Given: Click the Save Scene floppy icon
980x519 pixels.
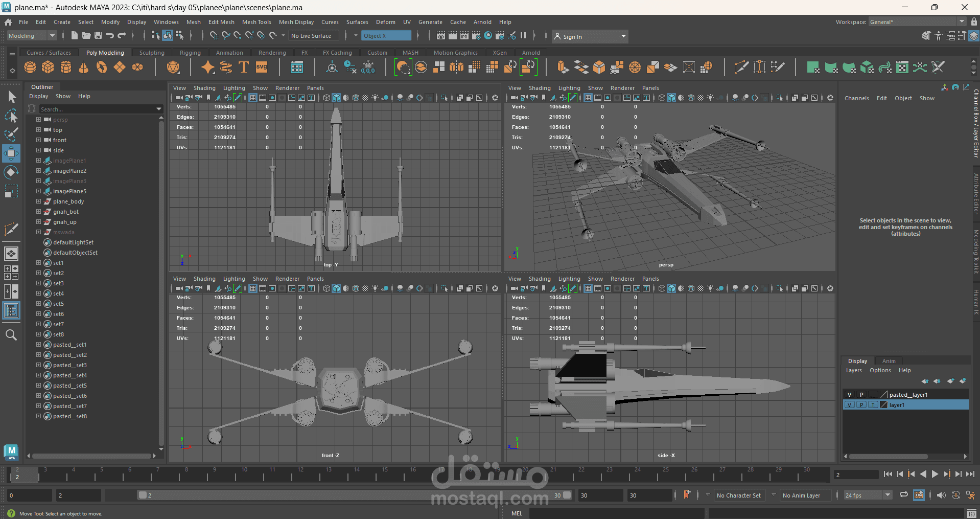Looking at the screenshot, I should pyautogui.click(x=98, y=35).
